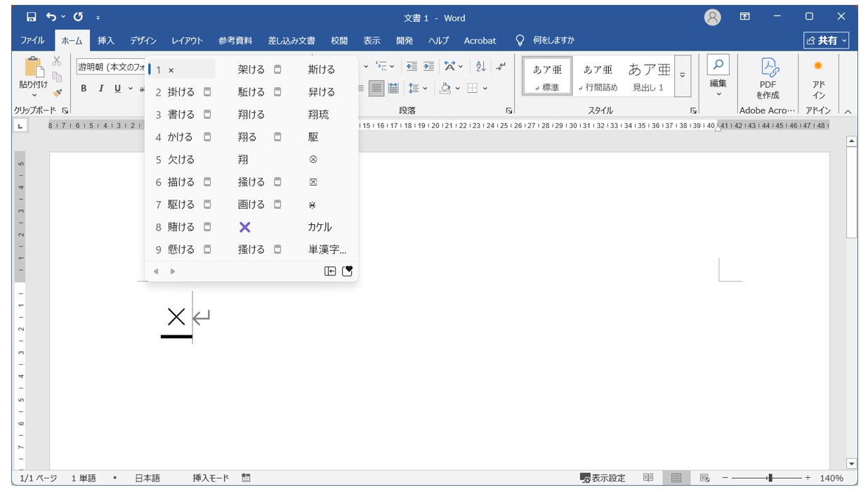Open paragraph settings dialog launcher
This screenshot has width=868, height=492.
pyautogui.click(x=508, y=111)
